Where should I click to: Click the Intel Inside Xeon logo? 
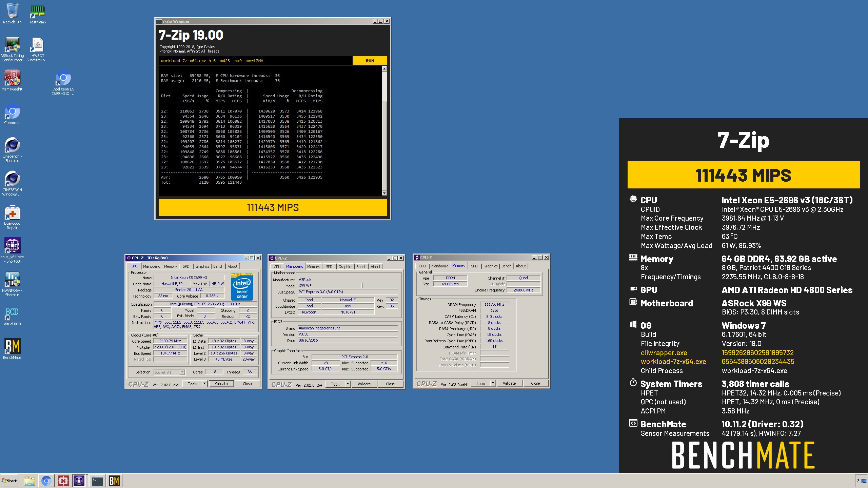(x=242, y=286)
